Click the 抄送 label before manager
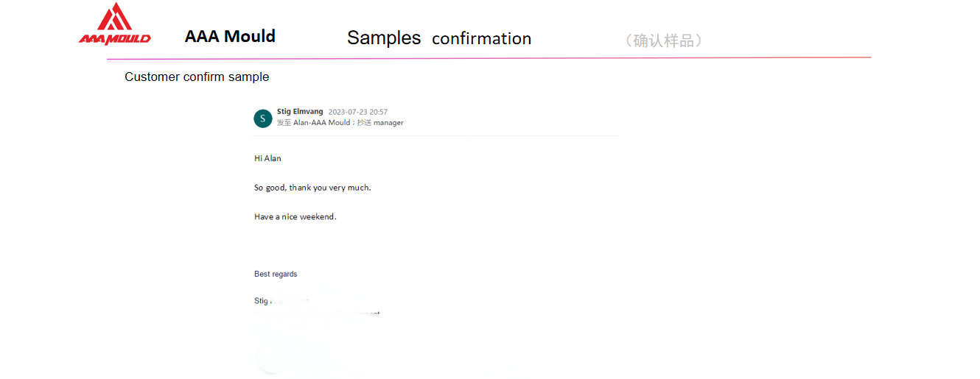 [365, 123]
